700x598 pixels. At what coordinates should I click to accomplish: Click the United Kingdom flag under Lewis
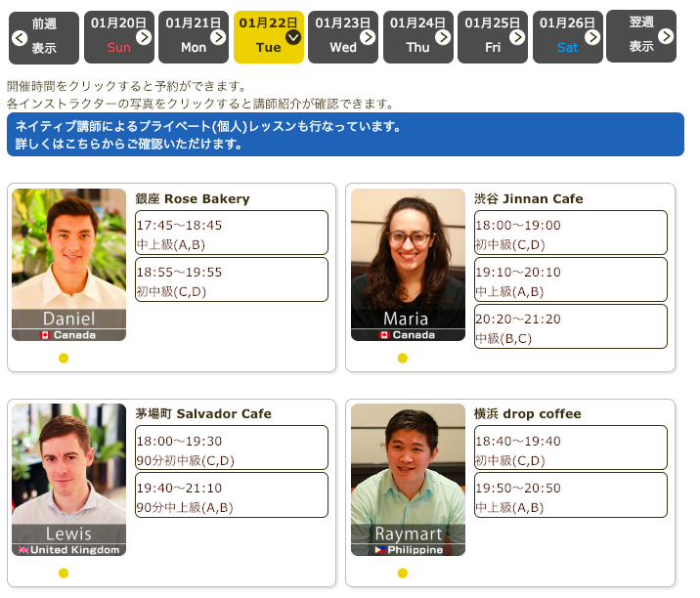point(24,550)
